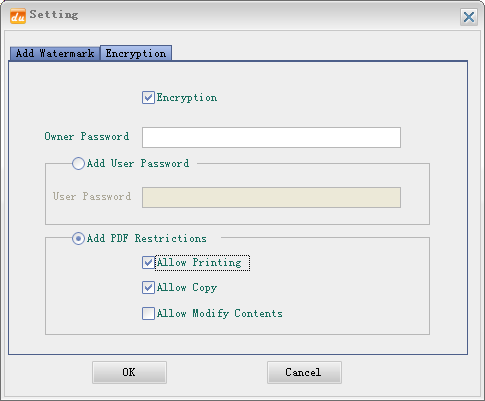Click the greyed User Password label
This screenshot has height=401, width=485.
92,197
